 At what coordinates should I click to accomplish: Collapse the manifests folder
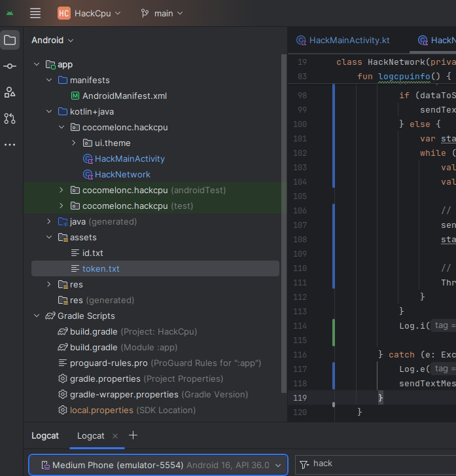(x=50, y=80)
